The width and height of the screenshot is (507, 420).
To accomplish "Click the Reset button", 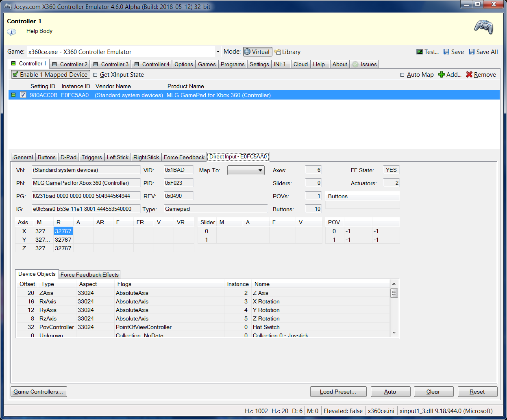I will [477, 392].
